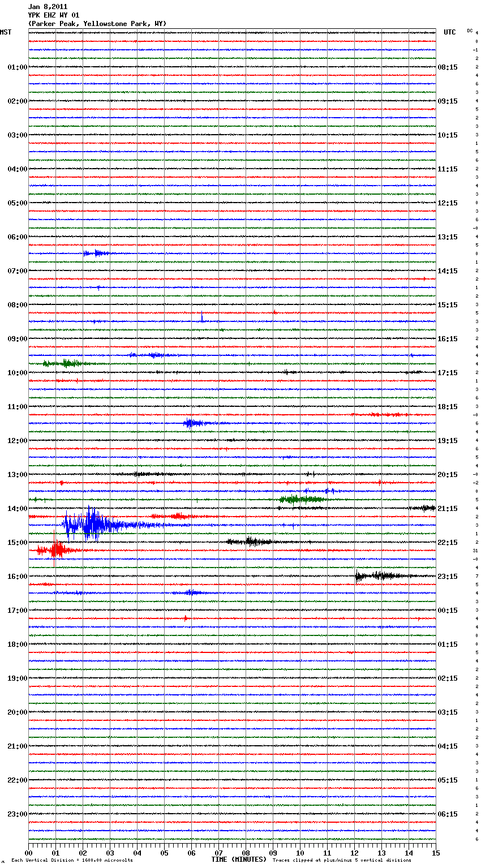481x868 pixels.
Task: Click the 10:15 UTC time label
Action: click(448, 135)
